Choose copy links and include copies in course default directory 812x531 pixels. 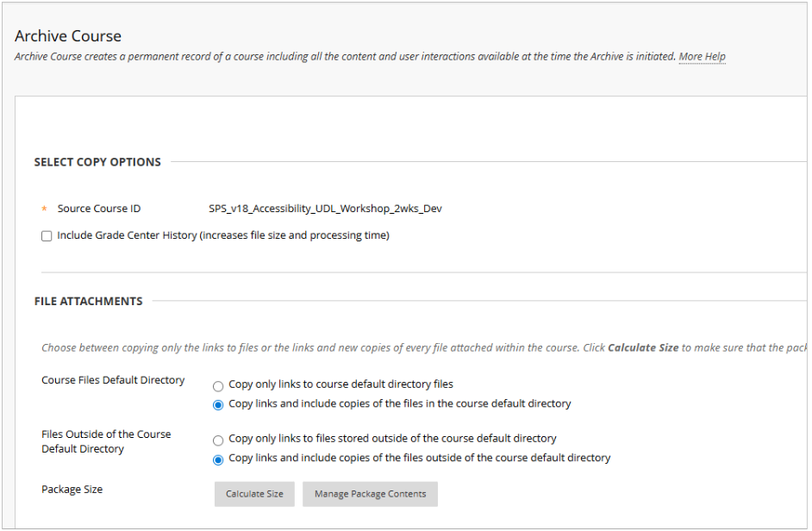[x=218, y=404]
